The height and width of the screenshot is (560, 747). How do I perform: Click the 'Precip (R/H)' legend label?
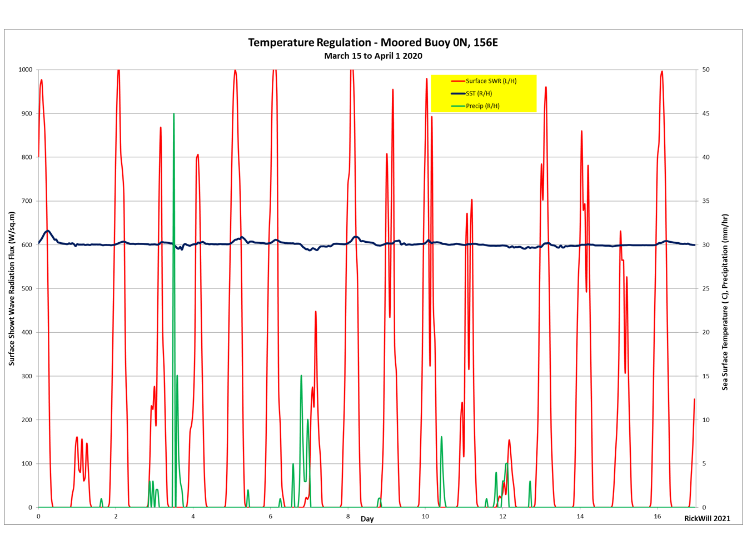pos(482,106)
